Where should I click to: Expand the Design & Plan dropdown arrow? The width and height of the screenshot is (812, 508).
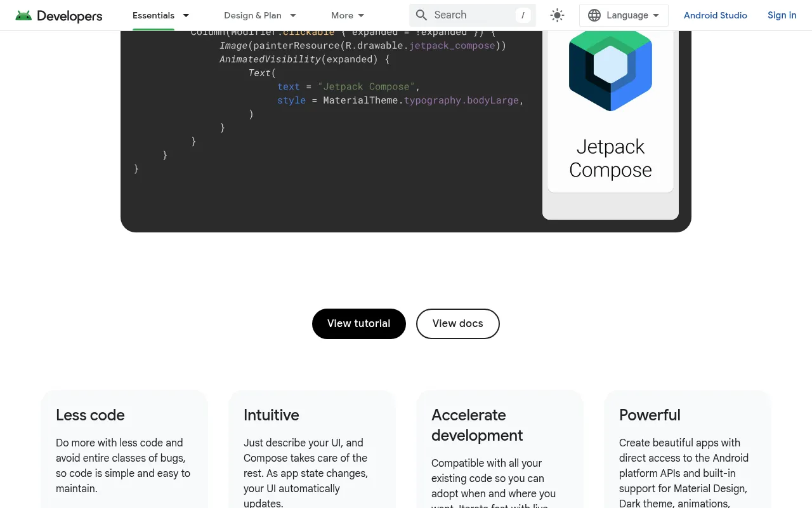[x=292, y=15]
